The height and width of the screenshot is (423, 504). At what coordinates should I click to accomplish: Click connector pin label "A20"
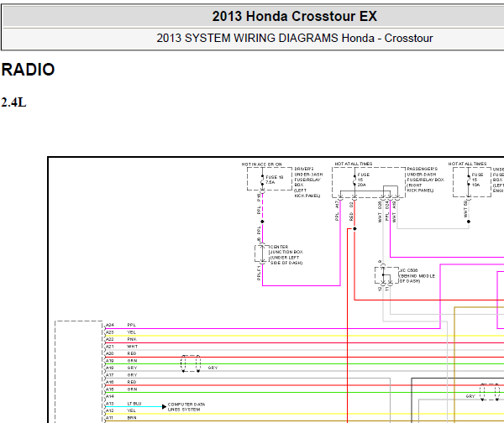click(110, 353)
